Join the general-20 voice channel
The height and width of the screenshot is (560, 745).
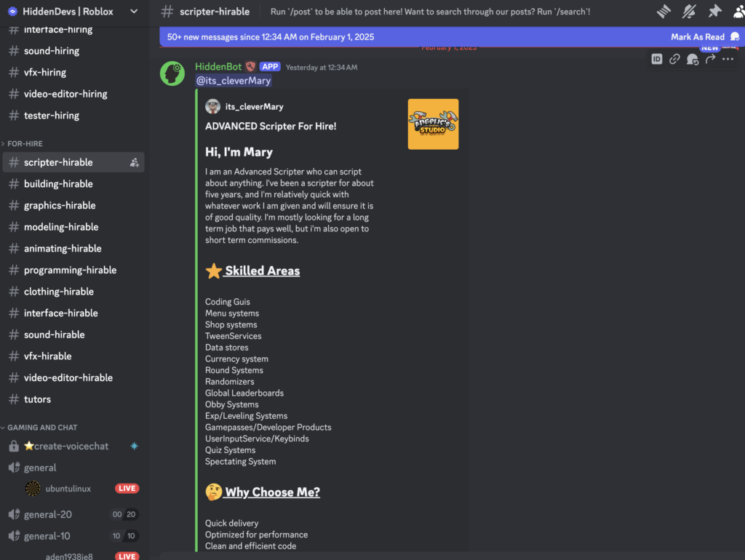(x=47, y=515)
